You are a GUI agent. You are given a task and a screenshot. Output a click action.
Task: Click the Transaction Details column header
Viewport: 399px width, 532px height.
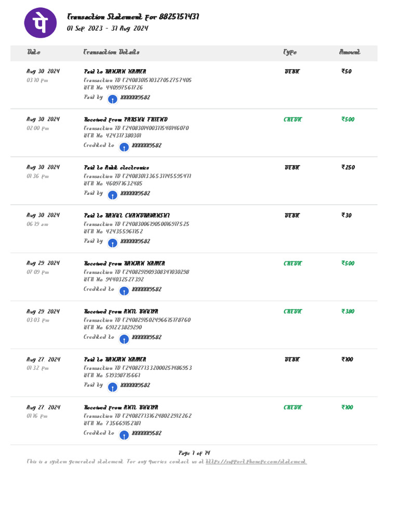coord(111,52)
